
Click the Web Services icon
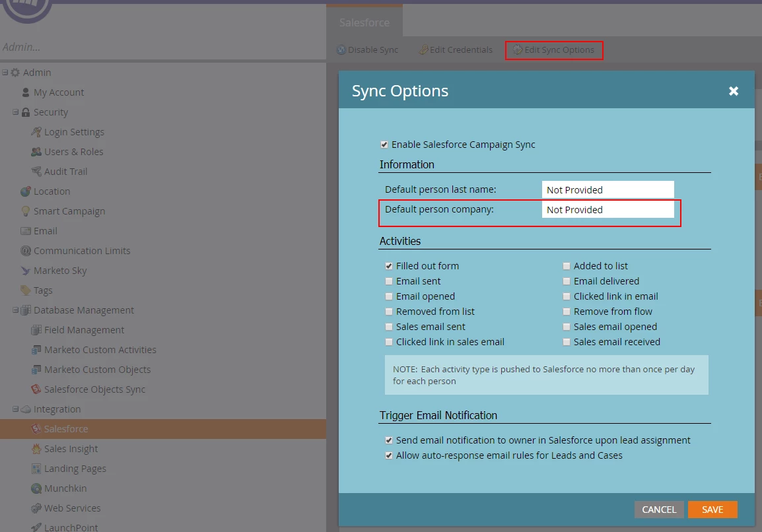[36, 508]
